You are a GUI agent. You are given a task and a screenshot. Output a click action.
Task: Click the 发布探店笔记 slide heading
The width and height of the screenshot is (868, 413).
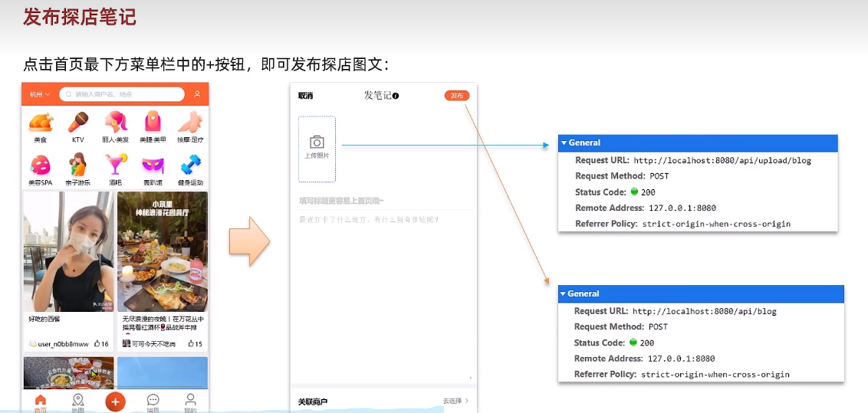point(80,17)
